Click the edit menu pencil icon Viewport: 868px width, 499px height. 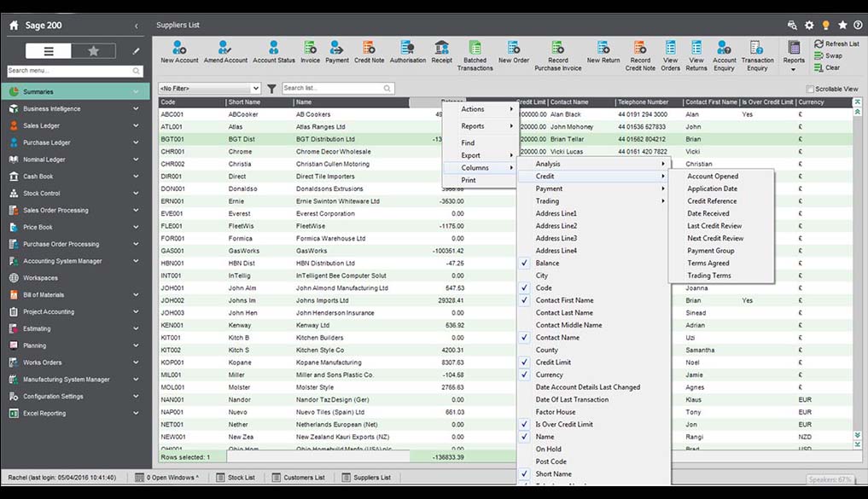point(137,51)
